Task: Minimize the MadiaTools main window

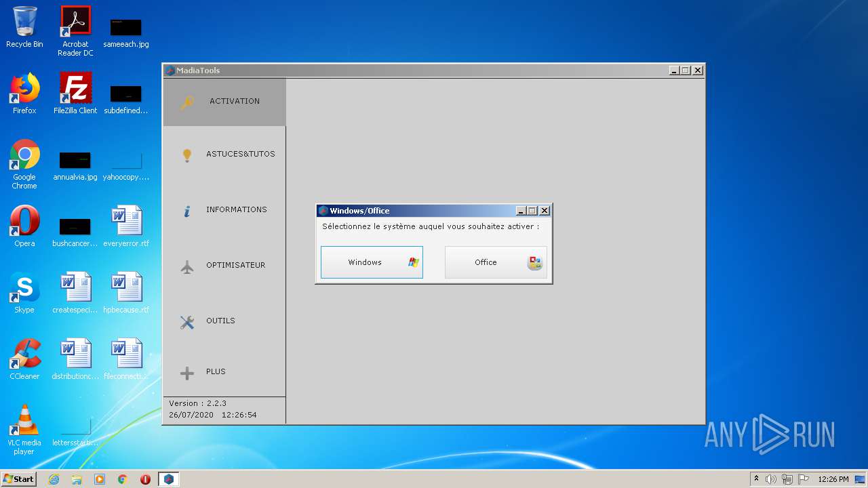Action: (x=674, y=70)
